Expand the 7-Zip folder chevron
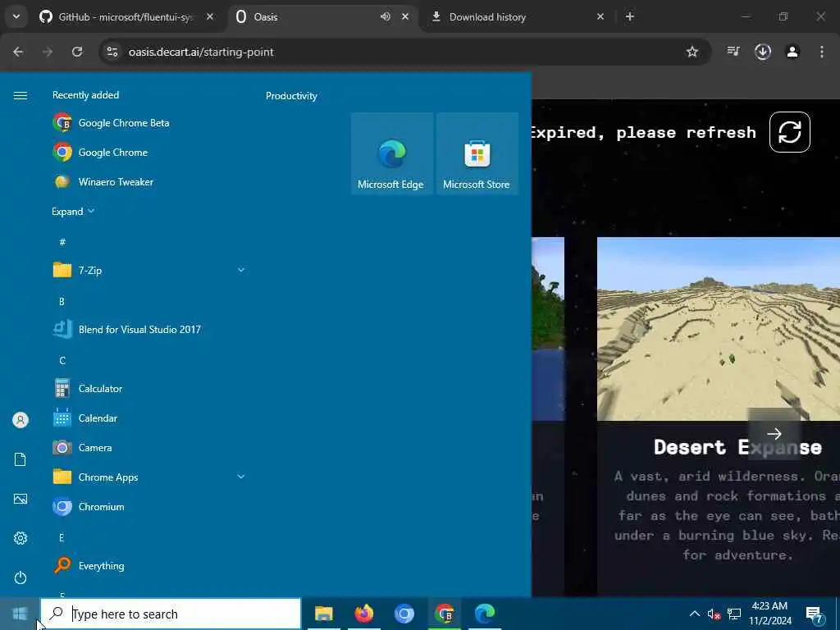Viewport: 840px width, 630px height. (240, 270)
